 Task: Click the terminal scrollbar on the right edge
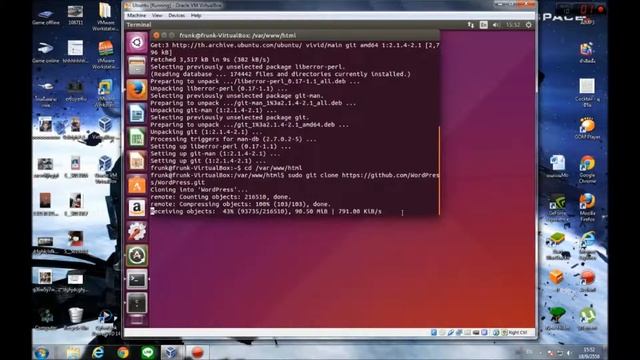point(439,170)
